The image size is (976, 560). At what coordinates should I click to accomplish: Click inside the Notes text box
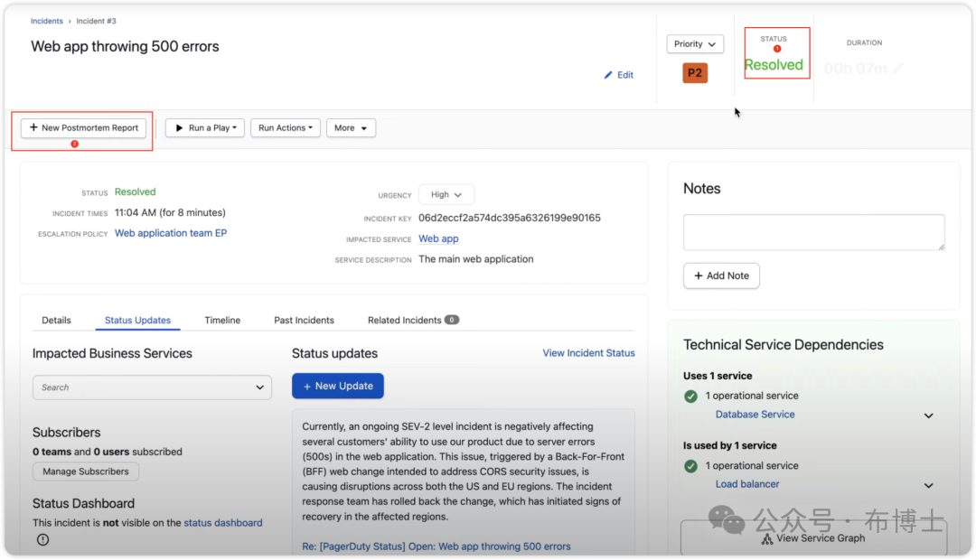pos(813,232)
